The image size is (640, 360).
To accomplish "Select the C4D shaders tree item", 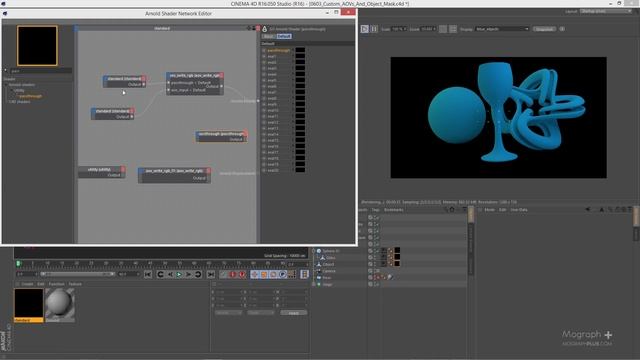I will [20, 102].
